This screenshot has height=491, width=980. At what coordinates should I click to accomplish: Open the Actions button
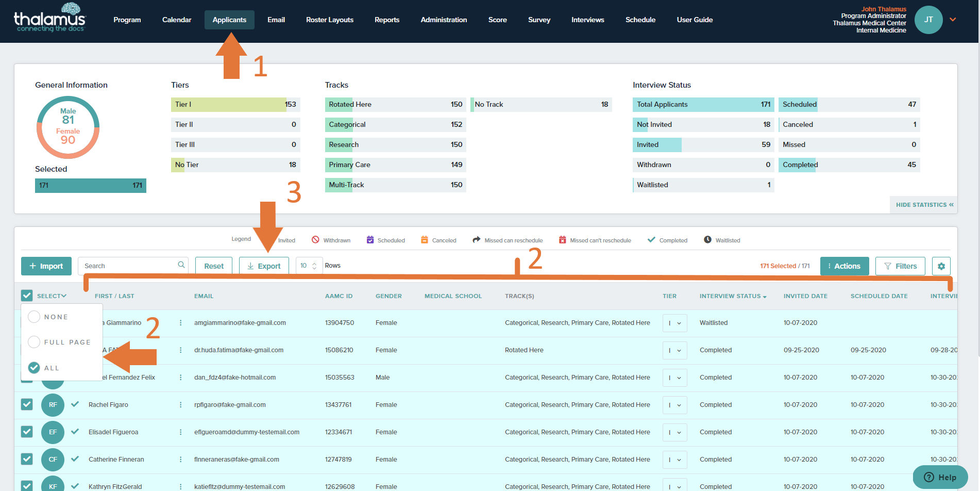844,266
